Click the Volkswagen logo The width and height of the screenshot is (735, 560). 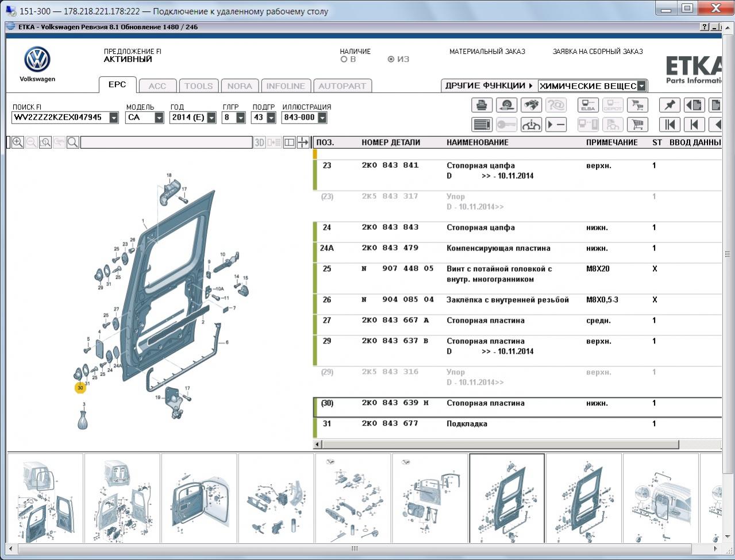tap(37, 60)
